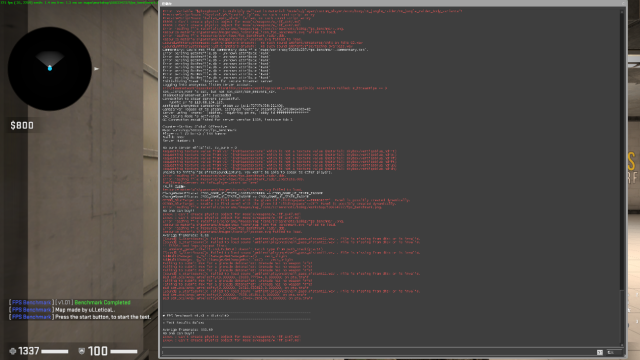Screen dimensions: 640x360
Task: Click the green net graph FPS text
Action: (79, 2)
